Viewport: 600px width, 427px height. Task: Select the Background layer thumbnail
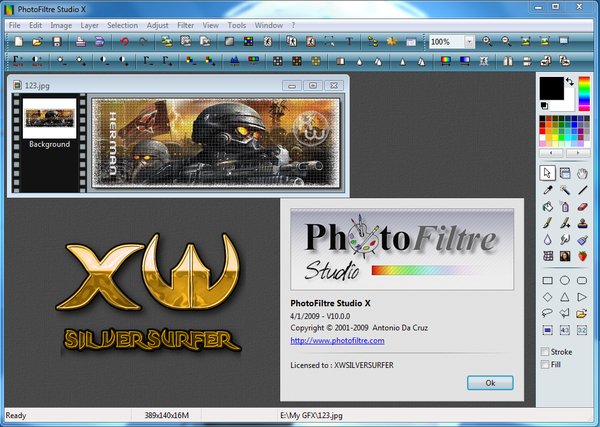[x=49, y=118]
